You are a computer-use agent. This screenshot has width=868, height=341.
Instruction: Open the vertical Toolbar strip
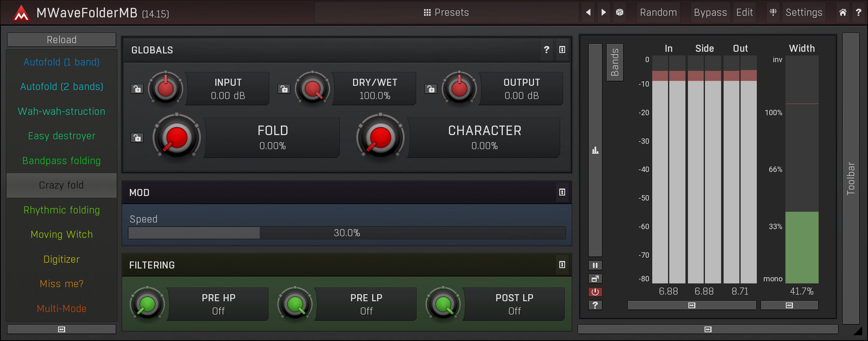click(851, 179)
